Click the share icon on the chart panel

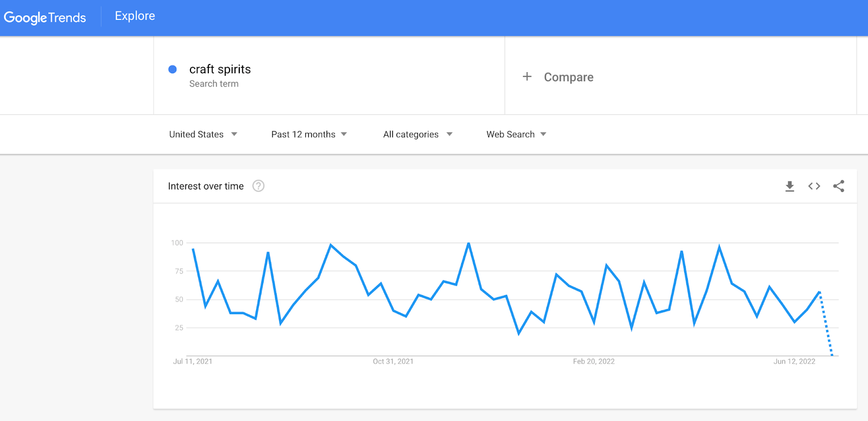point(838,186)
